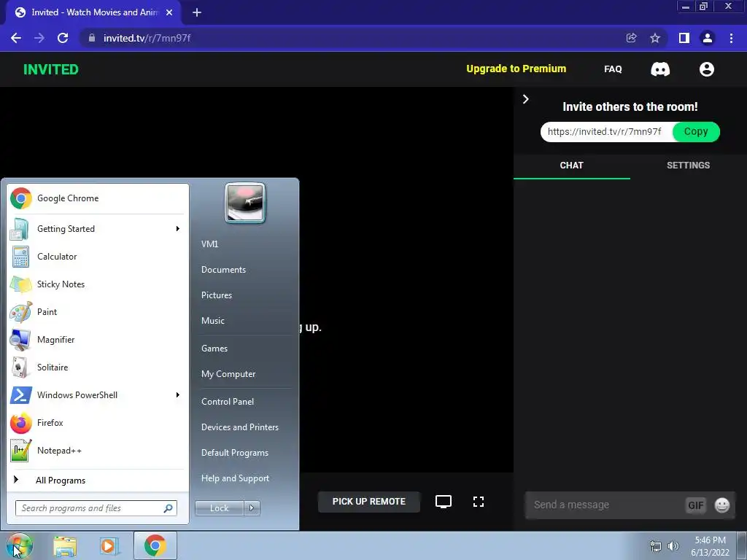The width and height of the screenshot is (747, 560).
Task: Collapse the chat sidebar with the chevron arrow
Action: (525, 99)
